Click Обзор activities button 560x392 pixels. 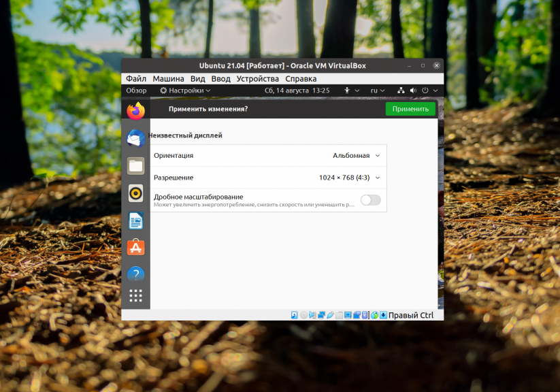[136, 91]
